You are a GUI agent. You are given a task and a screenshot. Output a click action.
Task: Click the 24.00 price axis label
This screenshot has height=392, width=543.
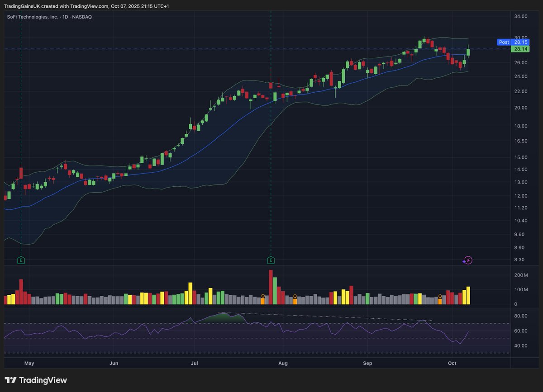521,76
